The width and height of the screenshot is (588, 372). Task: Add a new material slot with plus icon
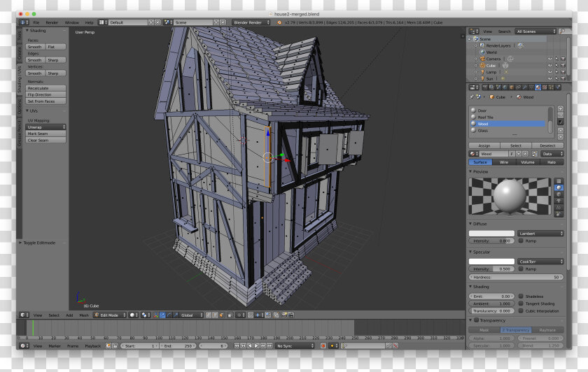561,108
